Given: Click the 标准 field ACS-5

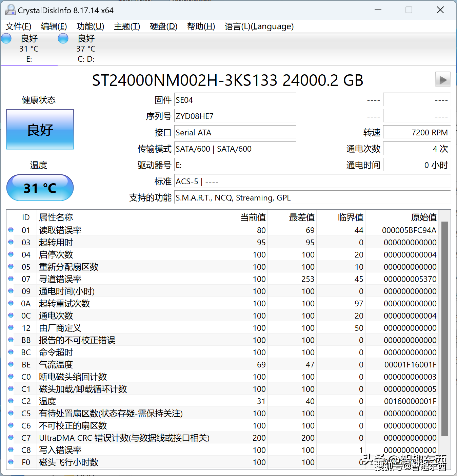Looking at the screenshot, I should click(x=312, y=182).
